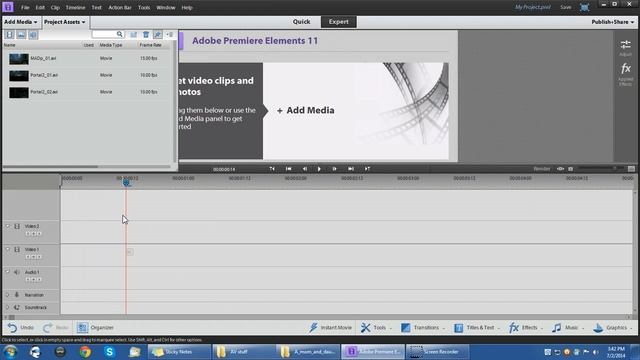Open the Tools menu in menu bar
The width and height of the screenshot is (640, 360).
[x=144, y=7]
